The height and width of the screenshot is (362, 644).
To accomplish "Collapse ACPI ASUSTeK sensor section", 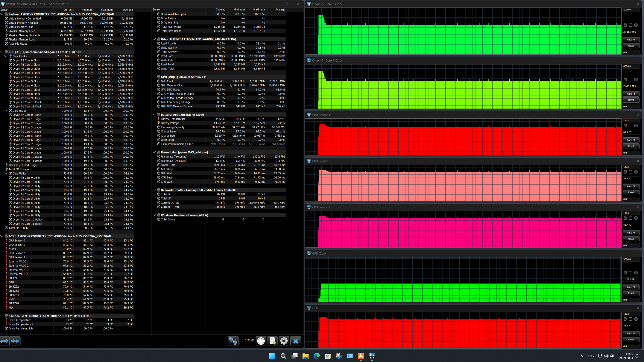I will [x=2, y=236].
